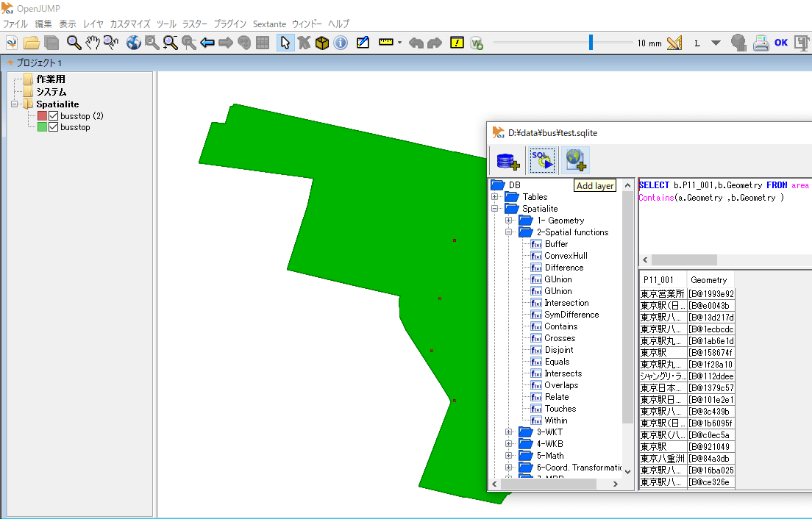This screenshot has height=519, width=812.
Task: Open the yellow Output Window icon
Action: [457, 43]
